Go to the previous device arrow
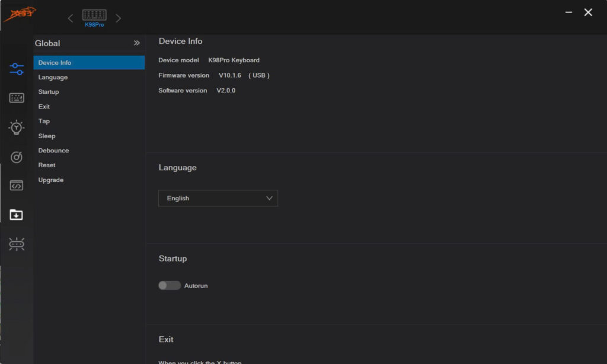 click(x=71, y=18)
